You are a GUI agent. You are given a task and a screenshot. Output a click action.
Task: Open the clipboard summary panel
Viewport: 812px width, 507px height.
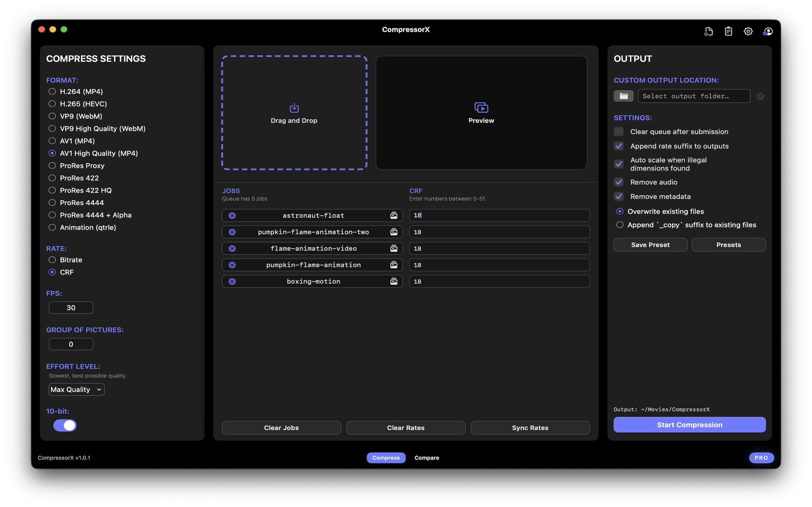(x=728, y=31)
